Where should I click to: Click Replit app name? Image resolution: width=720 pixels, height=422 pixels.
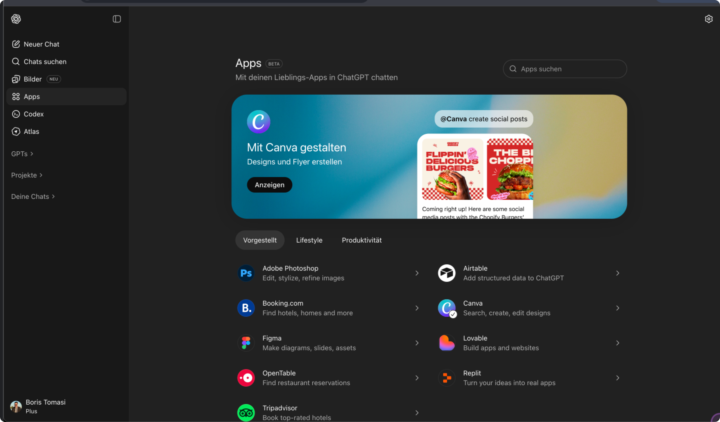(472, 373)
